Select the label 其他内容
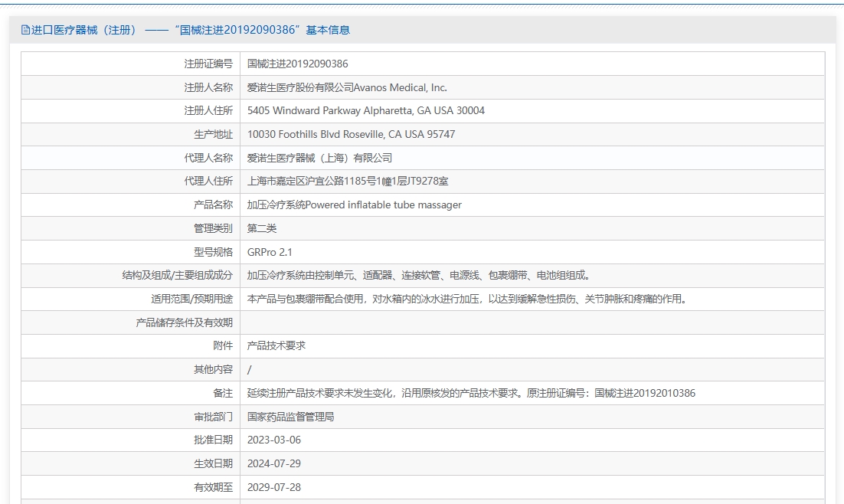This screenshot has height=504, width=844. tap(213, 369)
